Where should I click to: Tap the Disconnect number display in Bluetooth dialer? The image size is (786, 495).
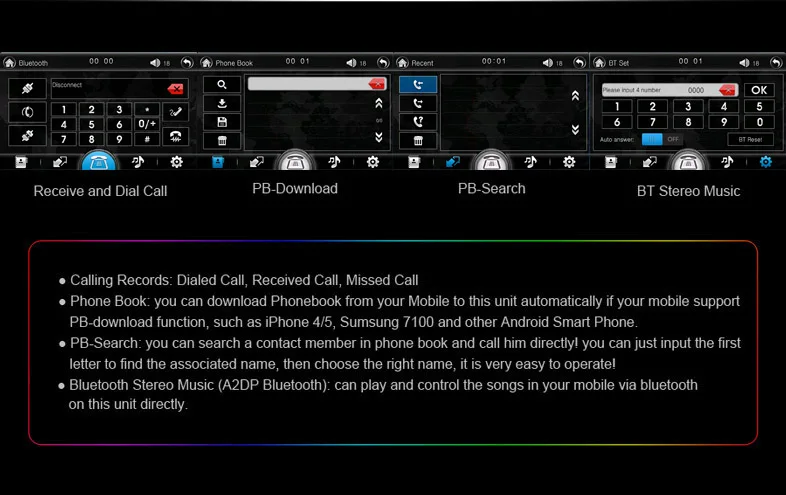click(119, 88)
